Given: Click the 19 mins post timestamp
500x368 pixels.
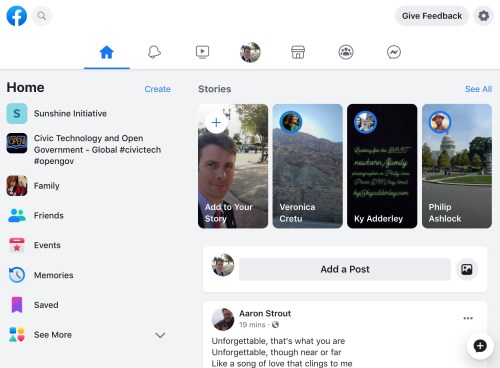Looking at the screenshot, I should pyautogui.click(x=252, y=325).
